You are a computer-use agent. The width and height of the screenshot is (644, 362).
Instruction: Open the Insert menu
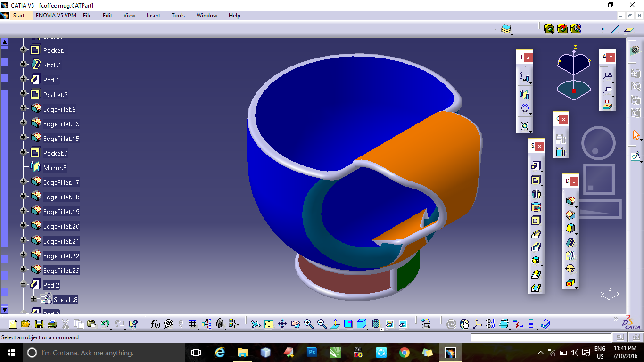pos(153,16)
